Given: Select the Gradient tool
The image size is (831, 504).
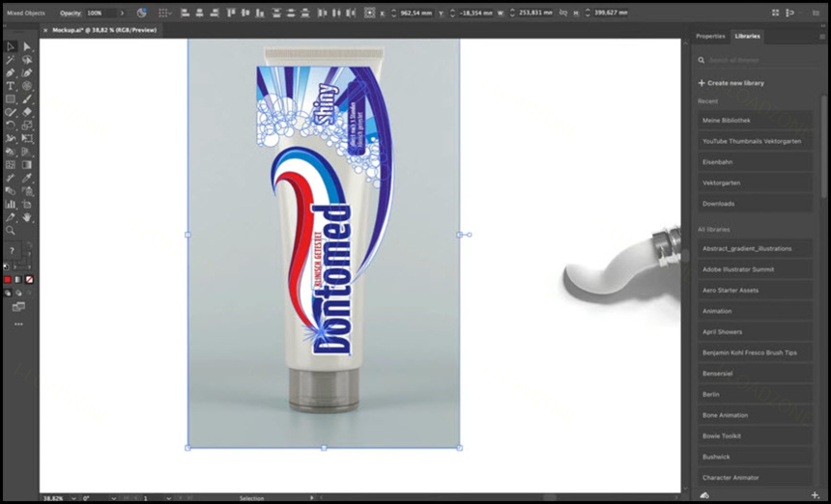Looking at the screenshot, I should 27,165.
